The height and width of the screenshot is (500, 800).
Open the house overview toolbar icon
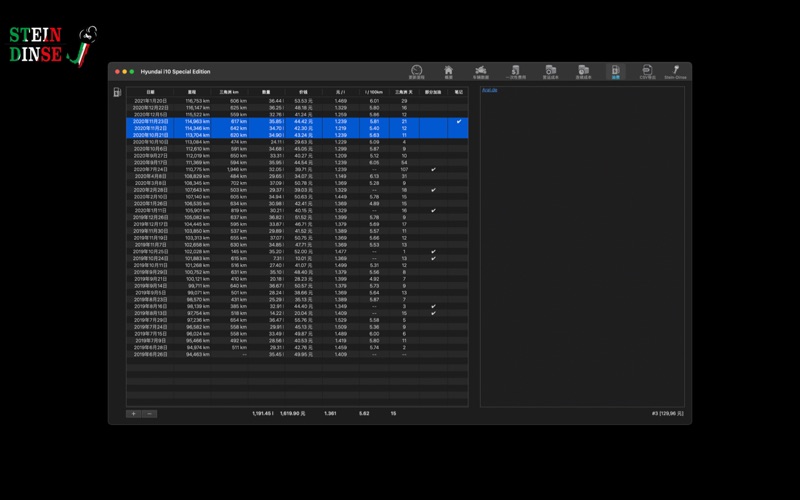pos(448,71)
